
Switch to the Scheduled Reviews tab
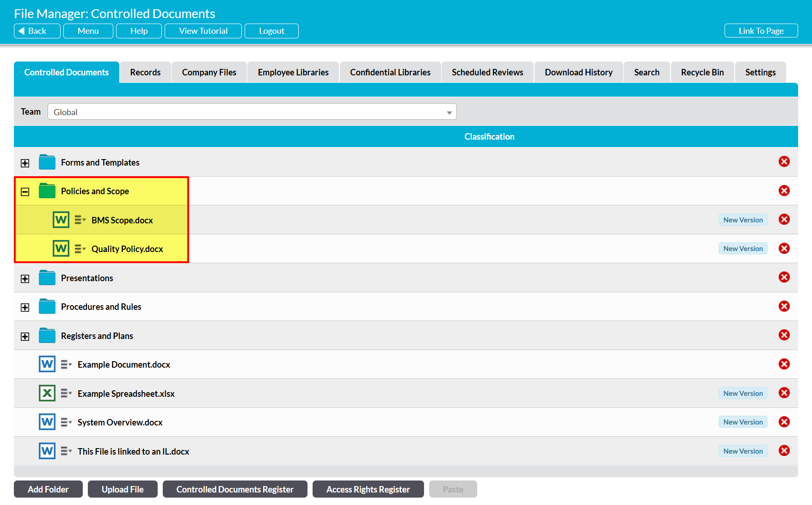click(x=487, y=73)
